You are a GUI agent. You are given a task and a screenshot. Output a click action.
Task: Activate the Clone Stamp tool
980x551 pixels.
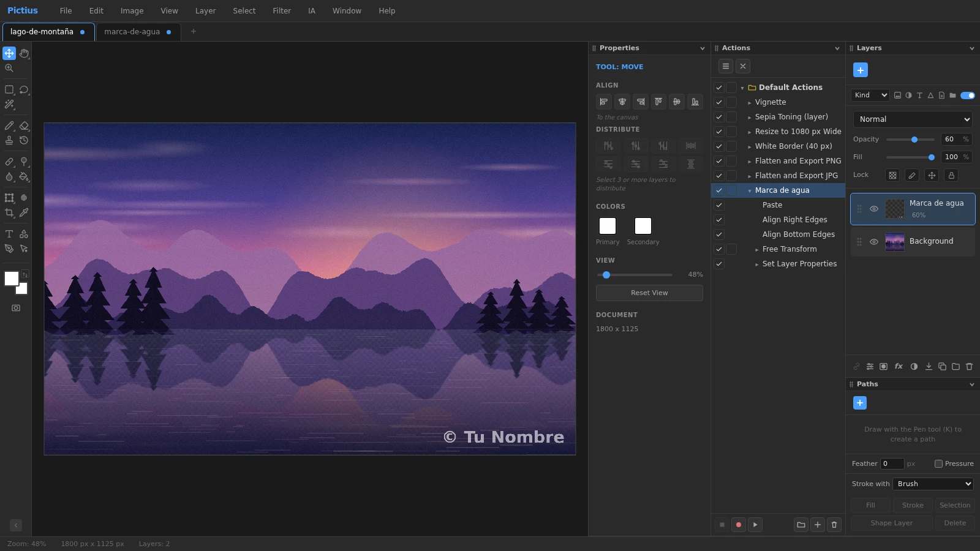(x=9, y=140)
